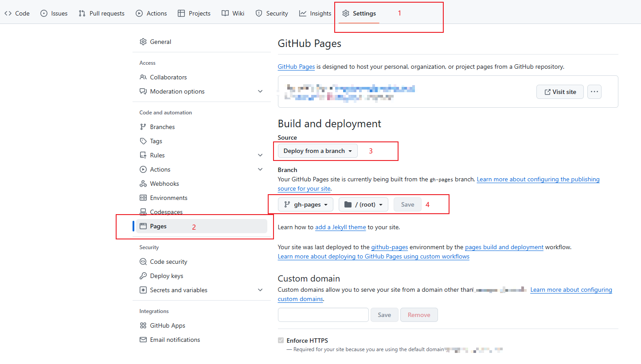Open Deploy keys settings
The image size is (641, 364).
202,276
